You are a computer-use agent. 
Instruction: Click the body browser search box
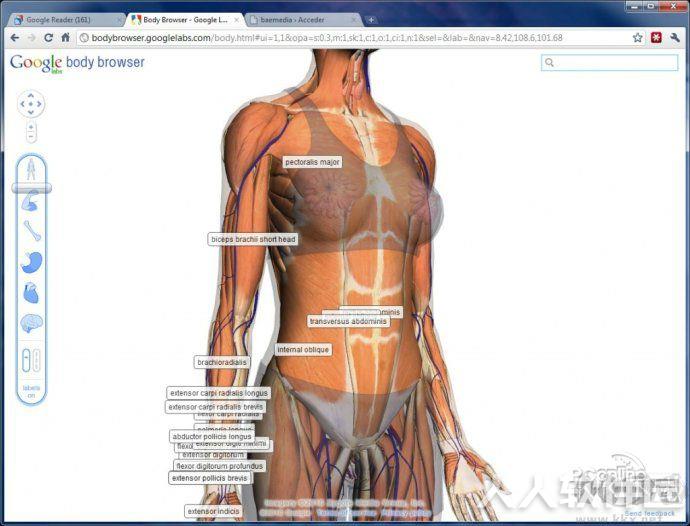coord(609,63)
